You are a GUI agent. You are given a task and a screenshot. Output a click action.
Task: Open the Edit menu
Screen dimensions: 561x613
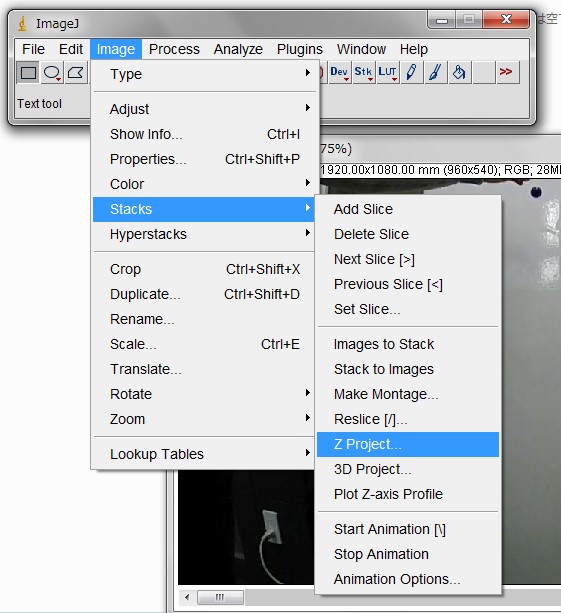(71, 49)
